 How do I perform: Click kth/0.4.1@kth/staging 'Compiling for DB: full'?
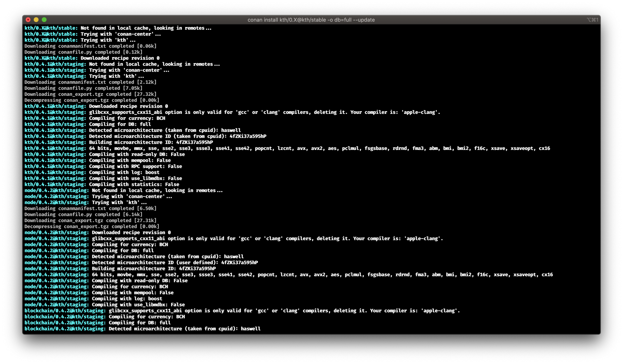coord(88,124)
